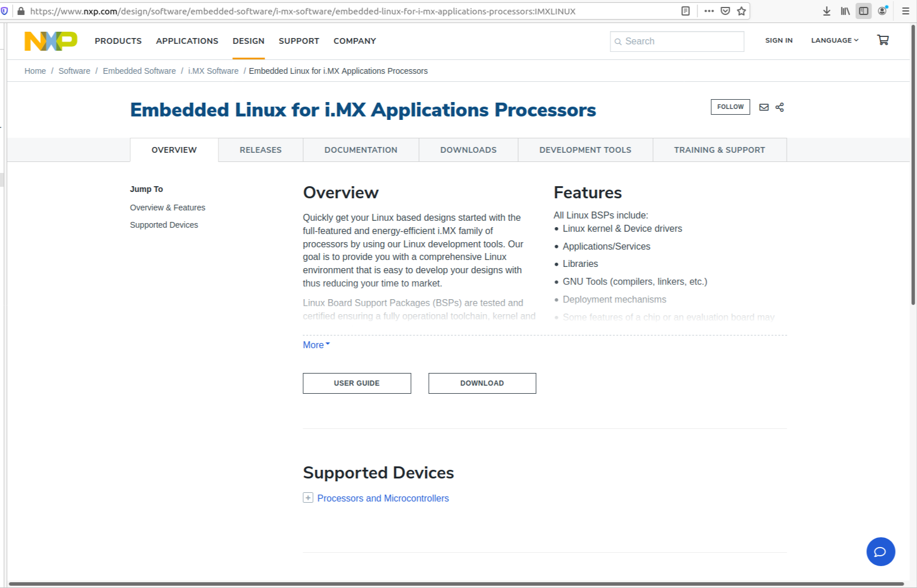917x588 pixels.
Task: Open the APPLICATIONS menu
Action: click(187, 41)
